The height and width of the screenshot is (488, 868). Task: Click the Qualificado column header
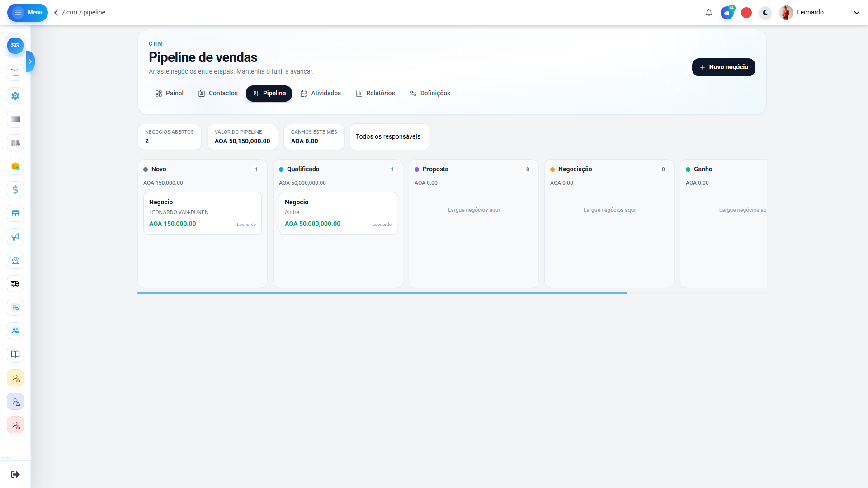303,169
